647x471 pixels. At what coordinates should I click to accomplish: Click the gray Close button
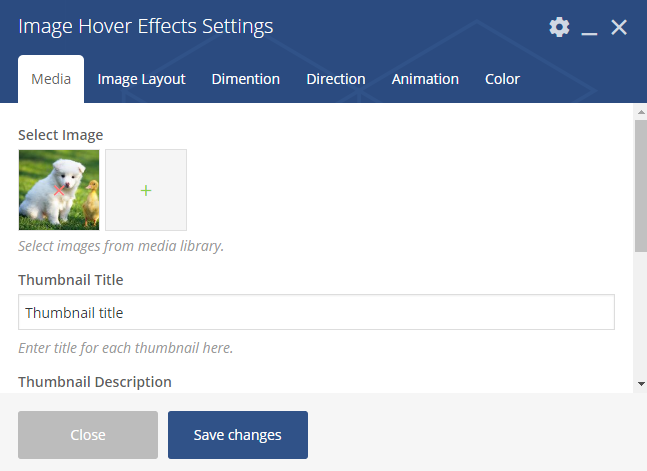point(88,435)
